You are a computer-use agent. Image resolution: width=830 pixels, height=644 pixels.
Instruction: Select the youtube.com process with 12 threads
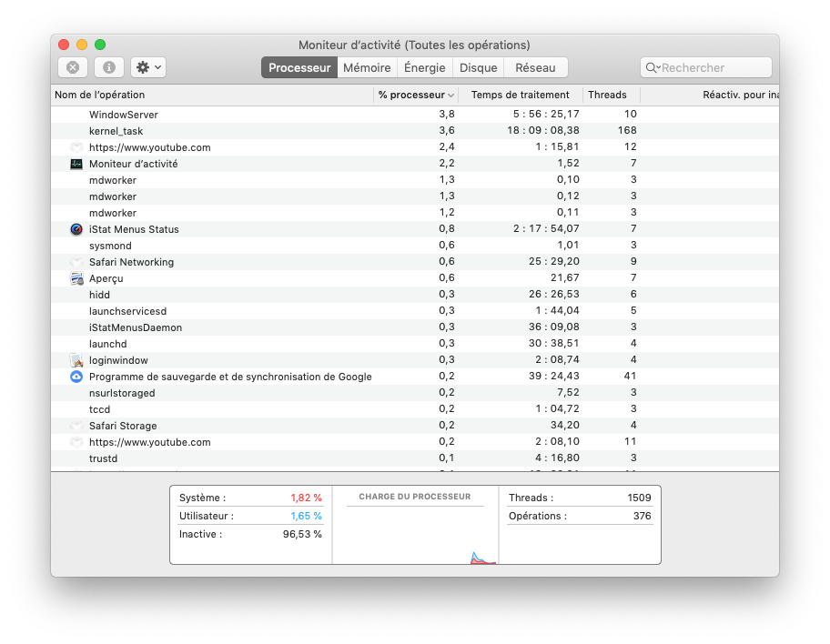415,147
